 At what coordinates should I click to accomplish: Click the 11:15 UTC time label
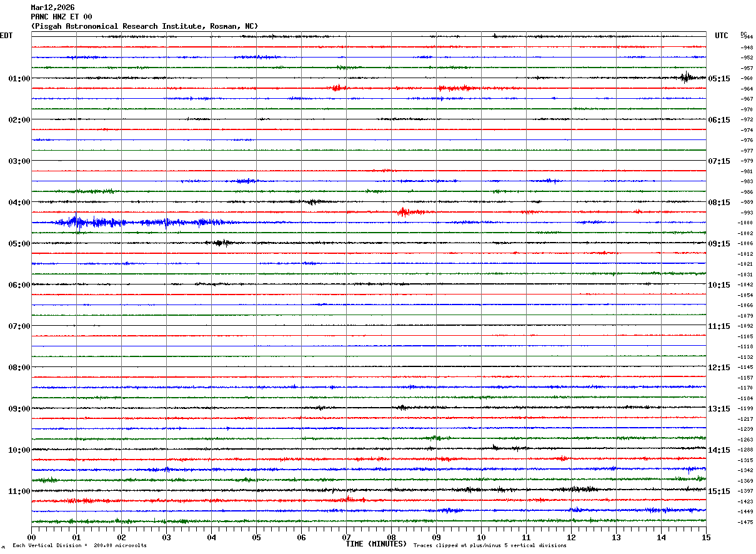(720, 326)
